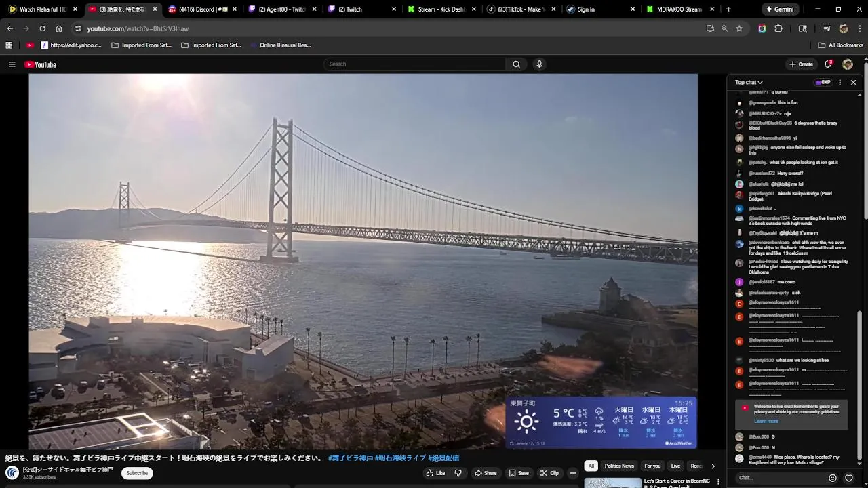Click the install or cast icon in address bar
The width and height of the screenshot is (868, 488).
click(x=710, y=28)
